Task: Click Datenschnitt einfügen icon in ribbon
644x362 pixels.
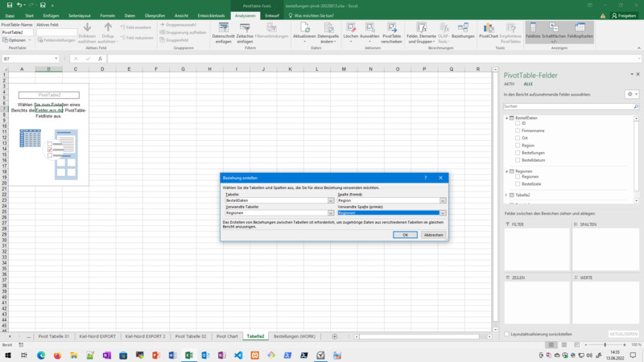Action: tap(224, 28)
